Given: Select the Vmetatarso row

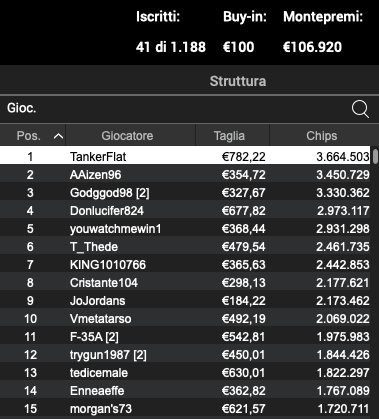Looking at the screenshot, I should [185, 319].
